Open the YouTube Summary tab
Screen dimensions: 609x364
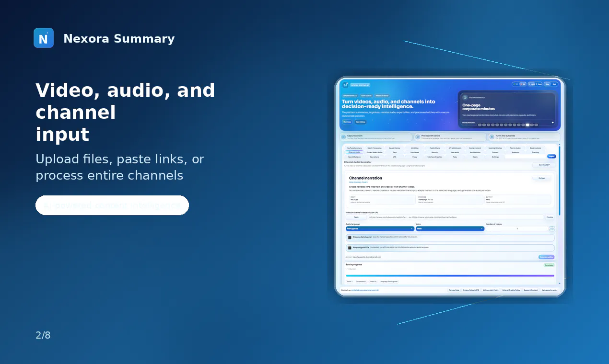[x=354, y=148]
